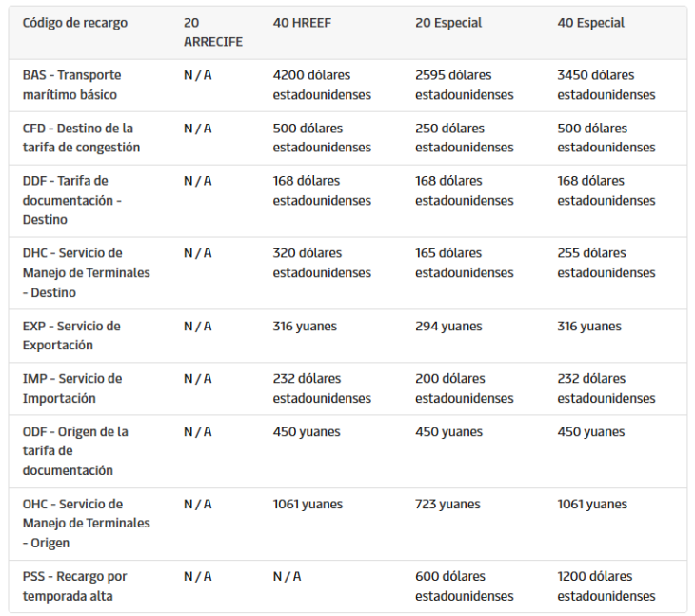Select the "20 Especial" column header
Viewport: 695px width, 616px height.
click(x=448, y=23)
